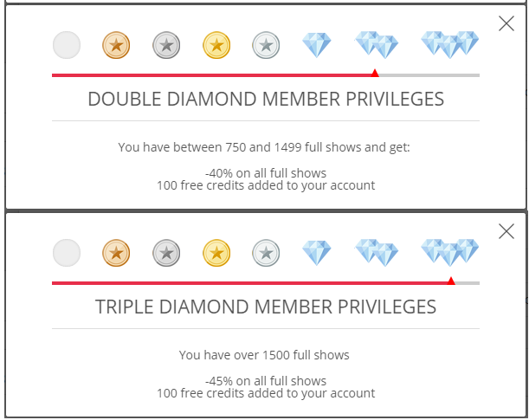Click the gold star badge in the bottom panel

tap(216, 252)
